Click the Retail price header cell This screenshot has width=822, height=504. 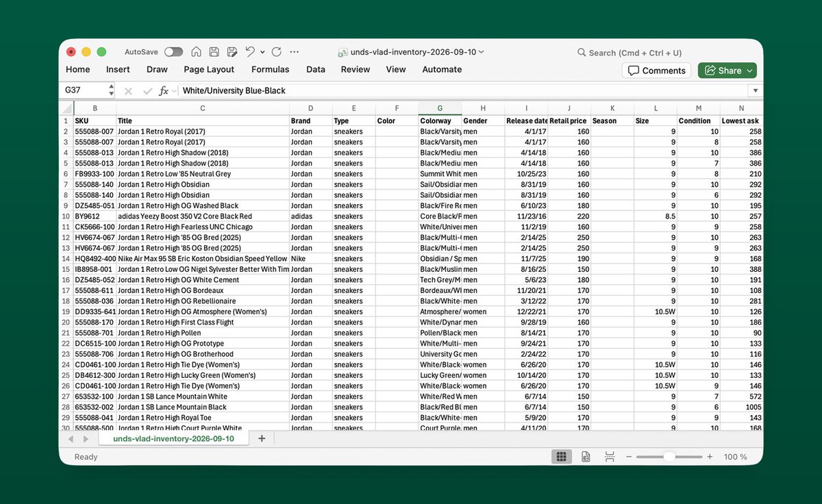click(569, 121)
